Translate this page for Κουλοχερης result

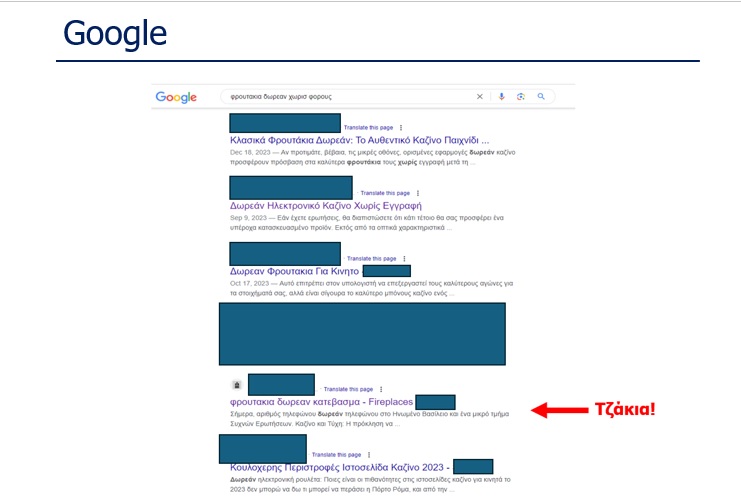click(x=336, y=455)
